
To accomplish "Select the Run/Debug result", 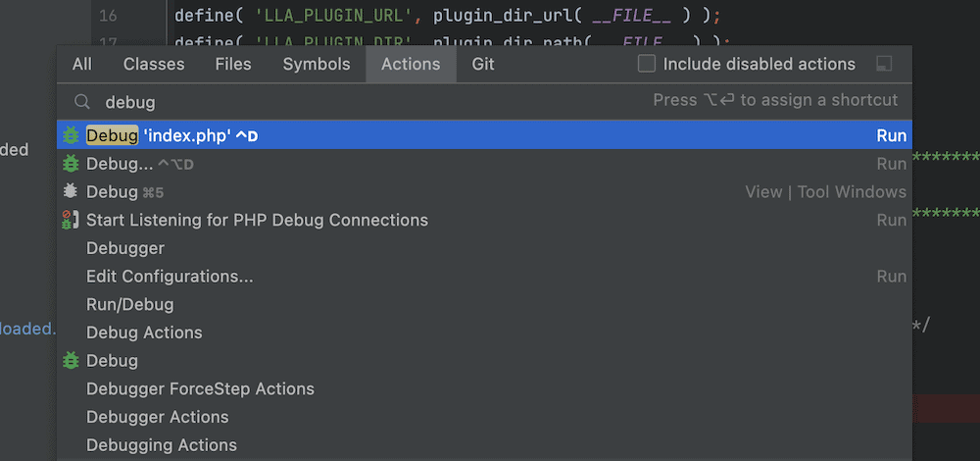I will (x=129, y=305).
